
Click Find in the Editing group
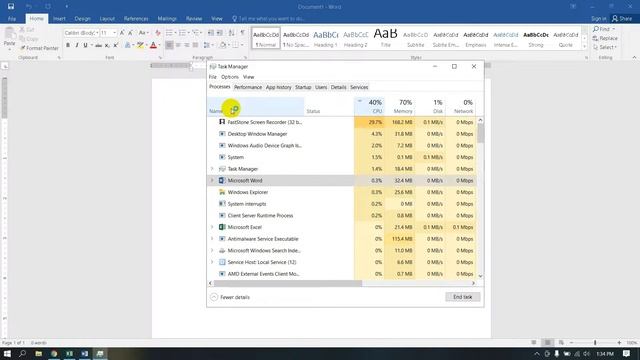[x=603, y=29]
